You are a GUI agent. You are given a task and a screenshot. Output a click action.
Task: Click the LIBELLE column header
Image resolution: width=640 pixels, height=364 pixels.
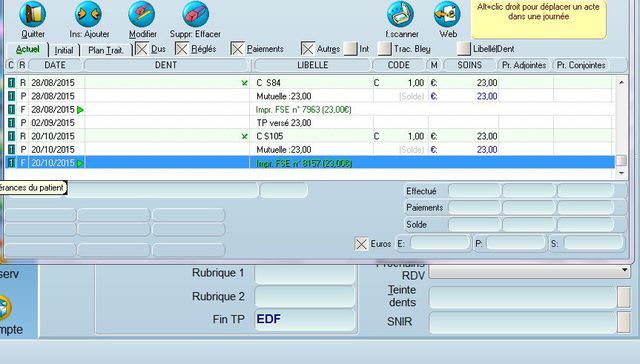[313, 65]
